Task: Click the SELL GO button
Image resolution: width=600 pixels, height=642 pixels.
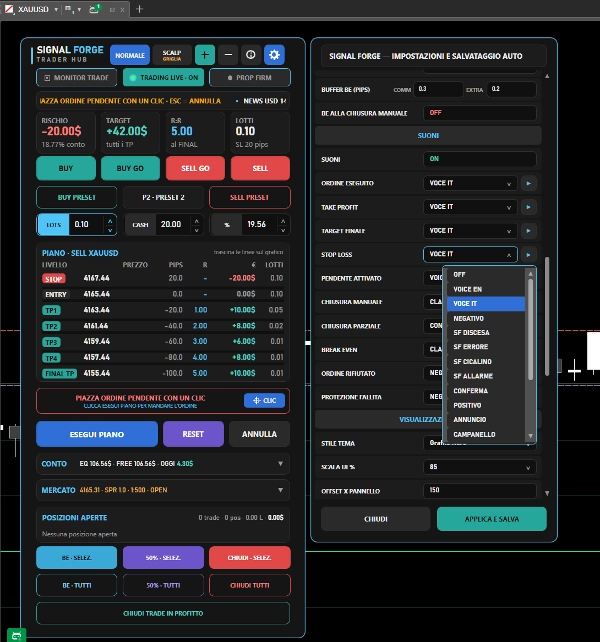Action: pyautogui.click(x=195, y=168)
